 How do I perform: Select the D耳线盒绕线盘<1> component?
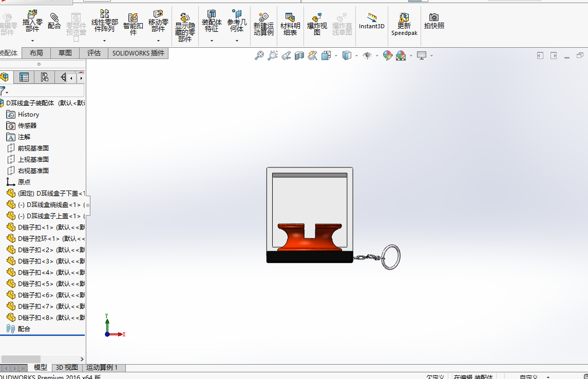coord(46,205)
